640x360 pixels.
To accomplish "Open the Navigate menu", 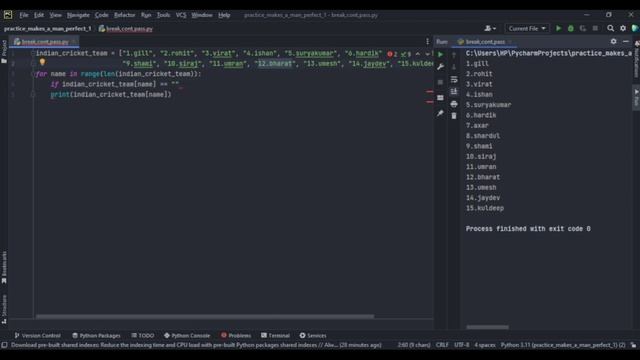I will click(x=78, y=15).
